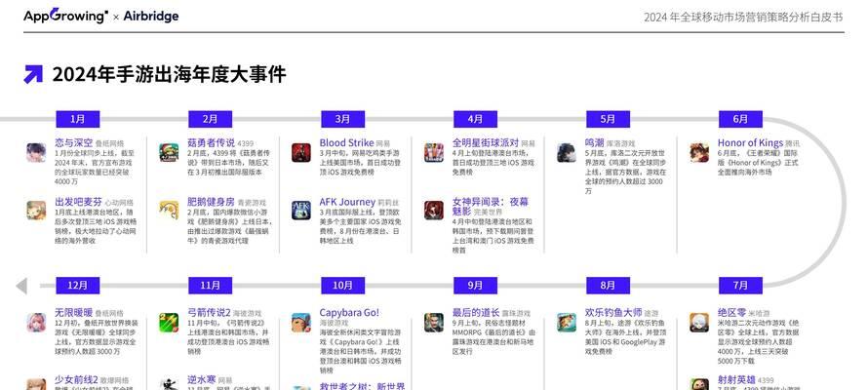
Task: Click the 绝区零 game icon
Action: [699, 323]
